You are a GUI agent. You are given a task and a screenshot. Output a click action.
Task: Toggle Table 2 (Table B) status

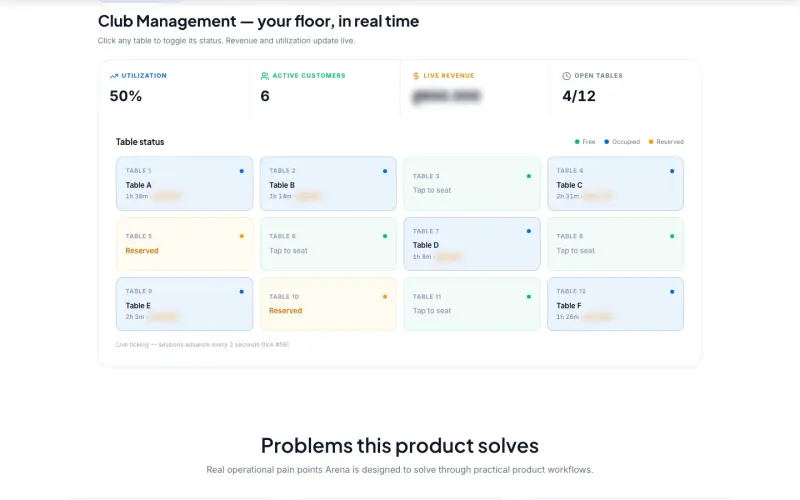click(328, 184)
